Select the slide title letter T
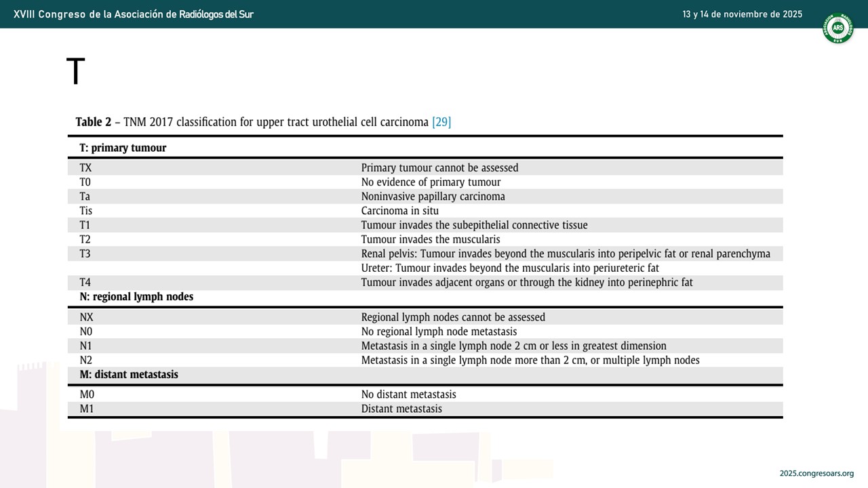This screenshot has width=868, height=488. 75,72
